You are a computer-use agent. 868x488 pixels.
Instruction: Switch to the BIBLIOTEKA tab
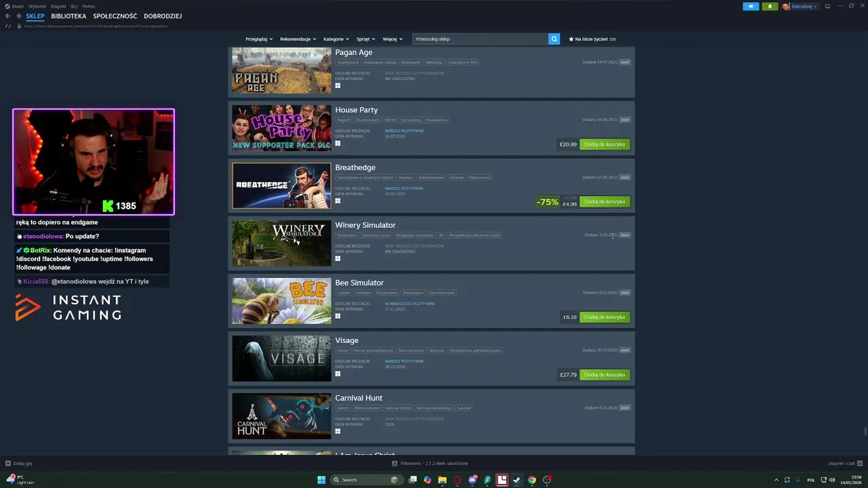[68, 16]
